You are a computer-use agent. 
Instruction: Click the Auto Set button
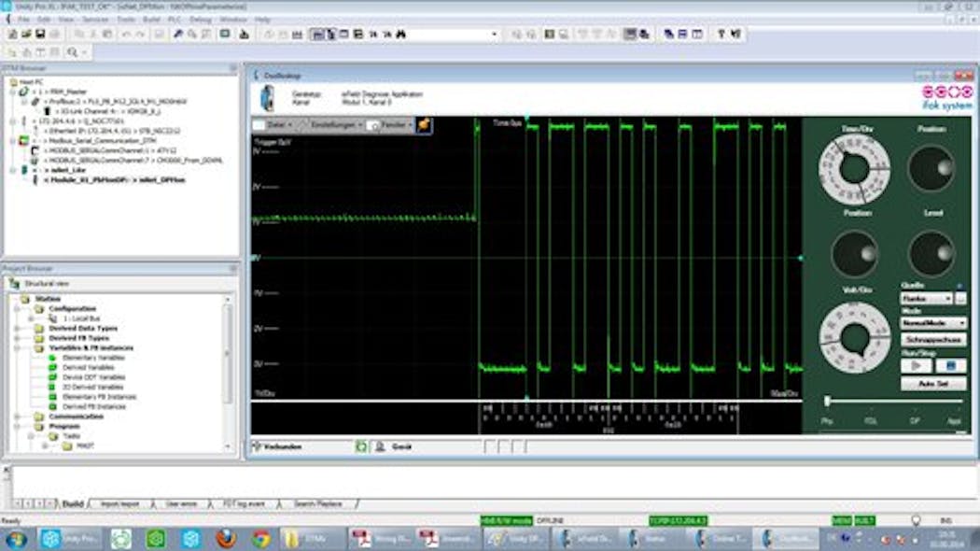(x=933, y=384)
